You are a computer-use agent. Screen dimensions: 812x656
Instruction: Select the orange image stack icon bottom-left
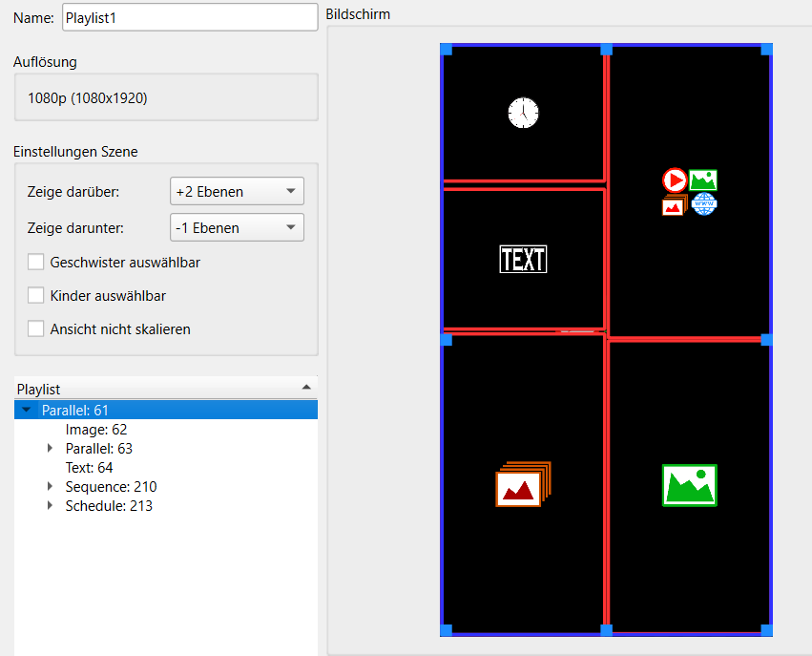click(x=523, y=484)
